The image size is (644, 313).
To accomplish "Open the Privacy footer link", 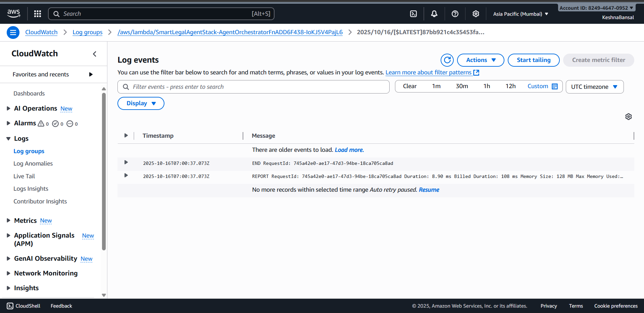I will coord(549,306).
